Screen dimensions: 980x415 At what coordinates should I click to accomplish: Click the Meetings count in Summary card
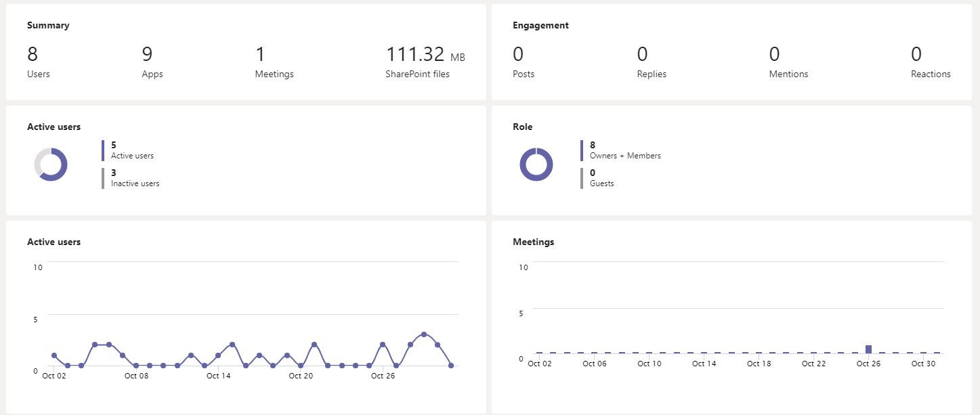[260, 55]
